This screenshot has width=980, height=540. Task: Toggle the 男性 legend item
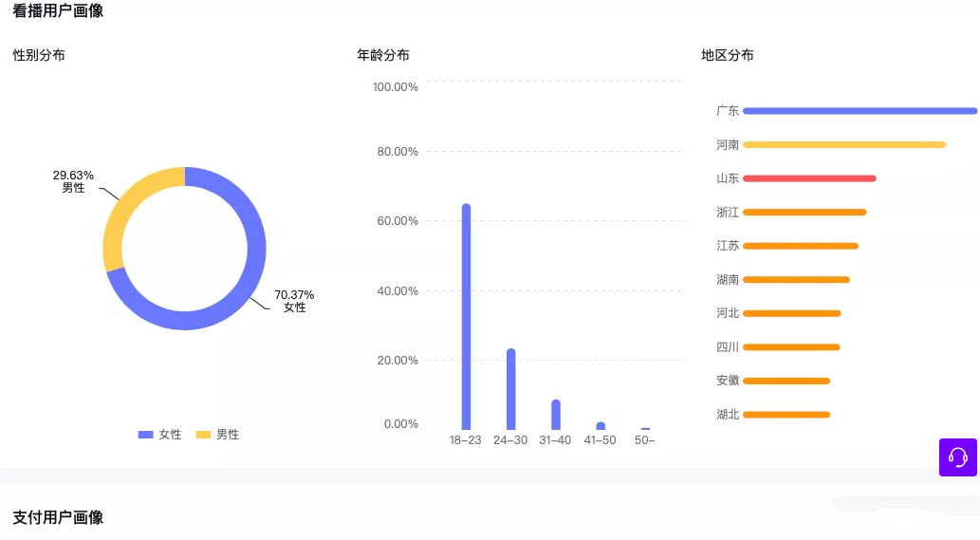coord(217,435)
